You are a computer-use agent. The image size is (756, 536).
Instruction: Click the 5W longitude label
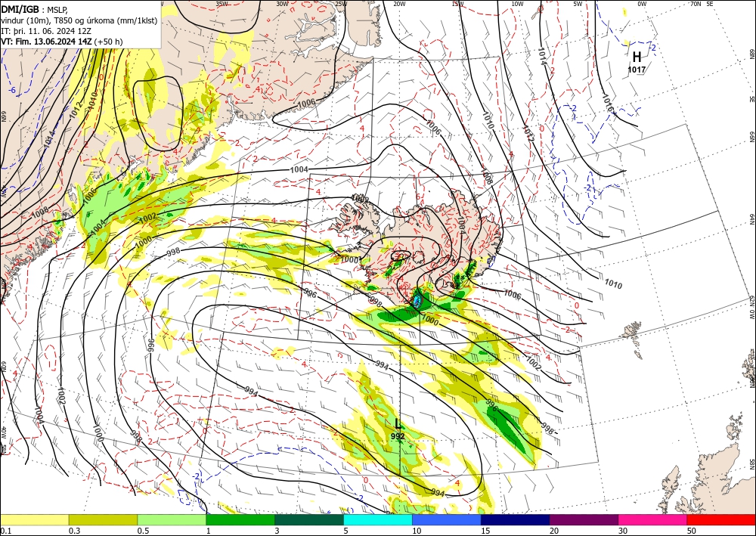pos(578,4)
